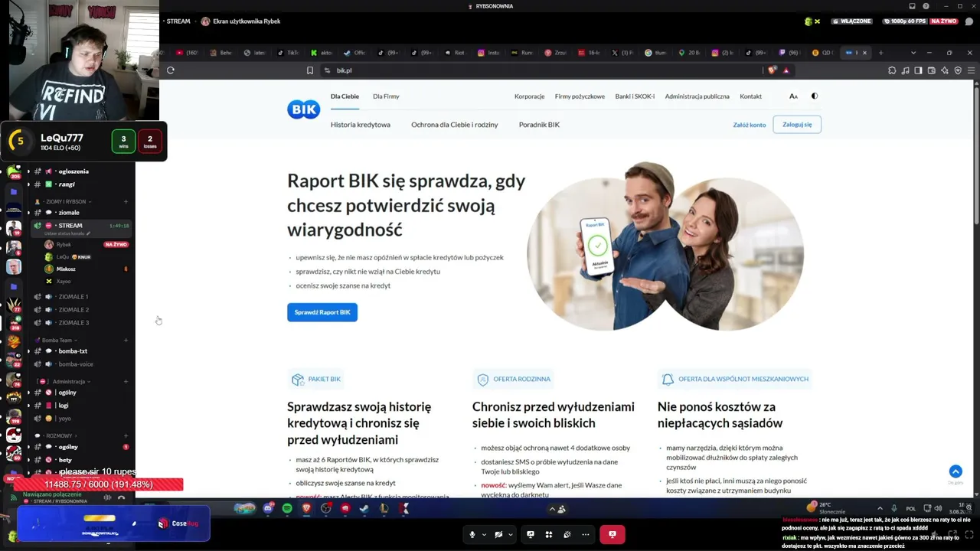The height and width of the screenshot is (551, 980).
Task: Join the ZIOMALE 1 voice channel
Action: tap(73, 297)
